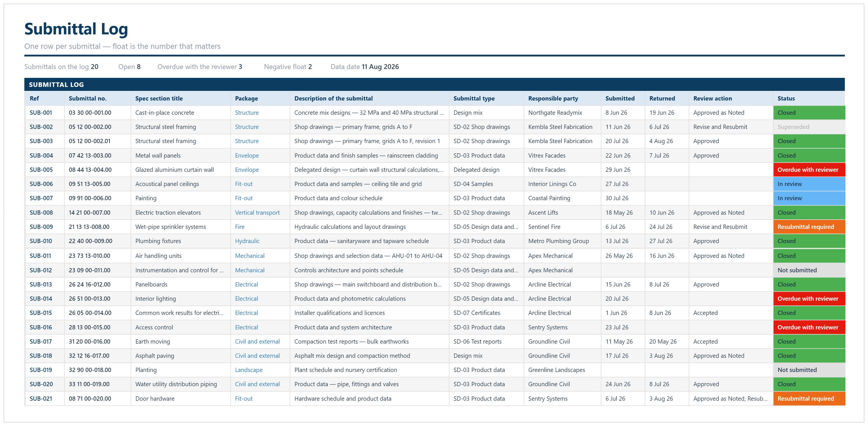
Task: Select the Closed status of SUB-001
Action: point(809,113)
